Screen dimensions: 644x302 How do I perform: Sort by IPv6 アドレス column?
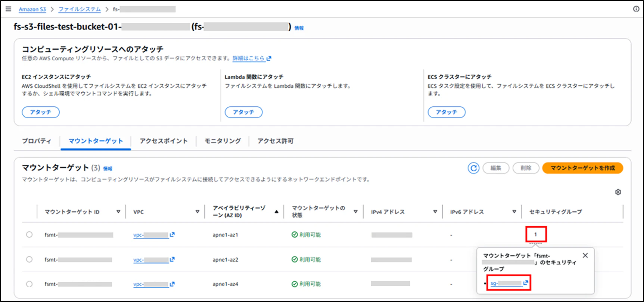pos(514,211)
